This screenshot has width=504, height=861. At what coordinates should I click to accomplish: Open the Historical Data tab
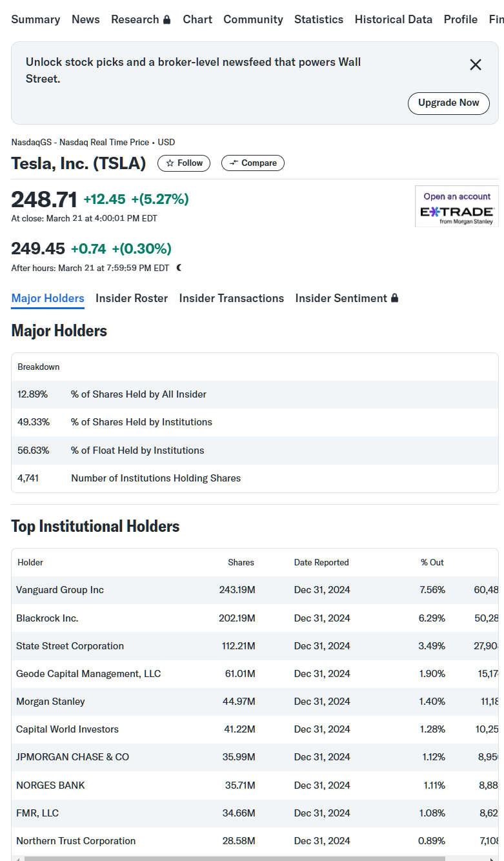coord(394,19)
